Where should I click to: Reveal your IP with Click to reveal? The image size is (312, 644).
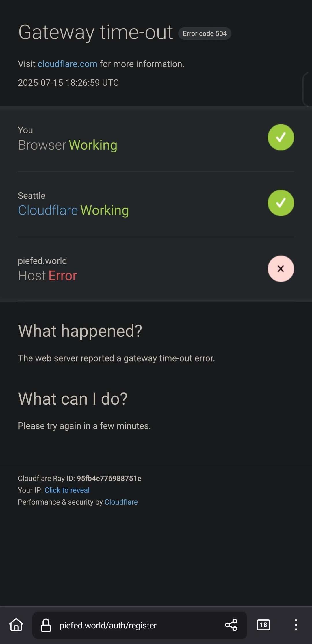point(67,490)
